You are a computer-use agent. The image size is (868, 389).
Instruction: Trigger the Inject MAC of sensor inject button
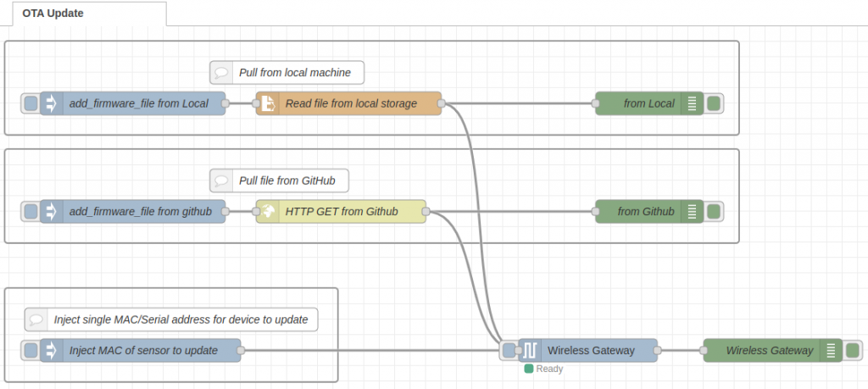point(31,350)
